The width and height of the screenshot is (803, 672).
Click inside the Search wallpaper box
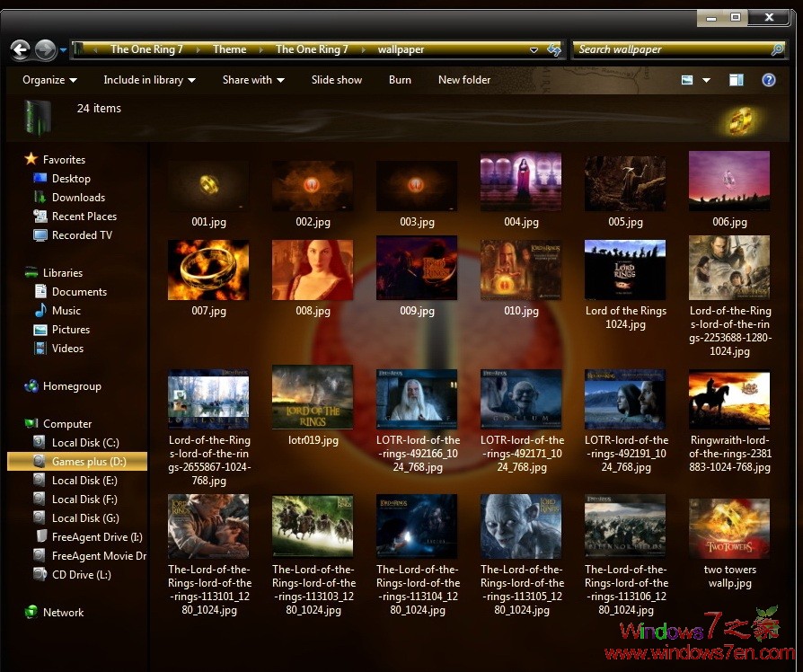point(674,49)
